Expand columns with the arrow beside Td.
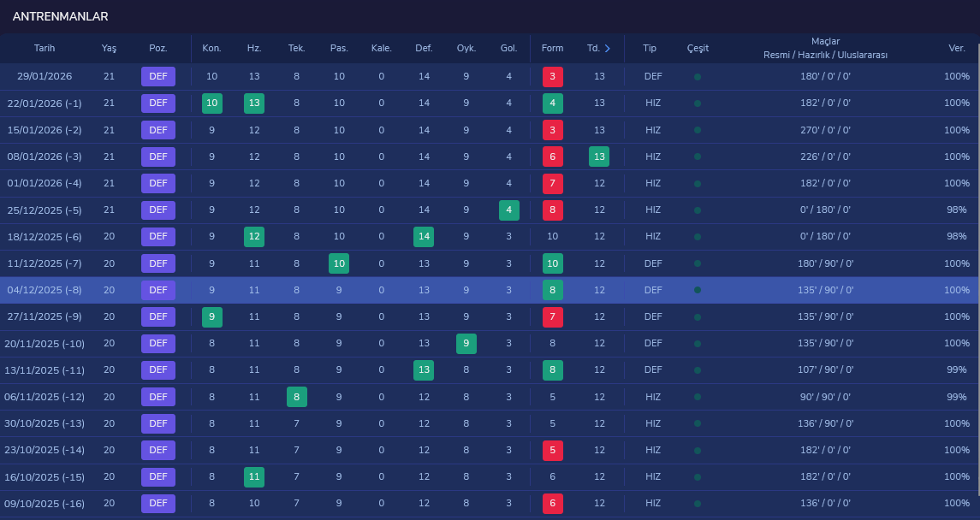980x520 pixels. click(x=608, y=48)
